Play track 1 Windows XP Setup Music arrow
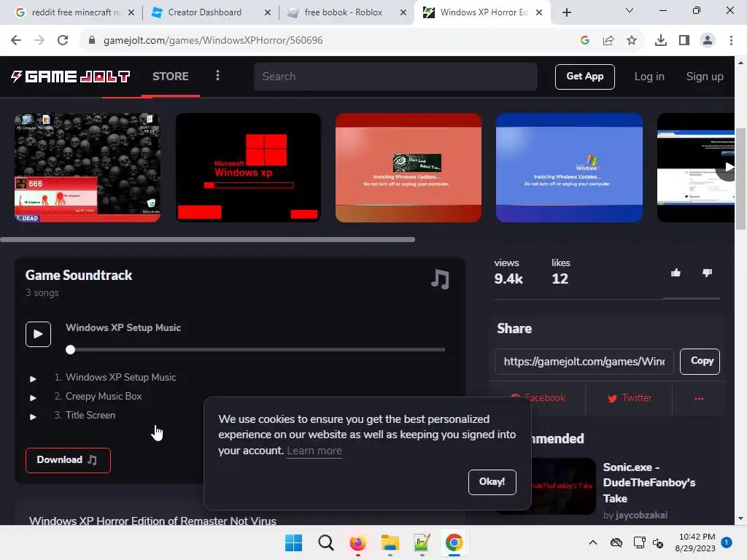The image size is (747, 560). click(x=33, y=379)
